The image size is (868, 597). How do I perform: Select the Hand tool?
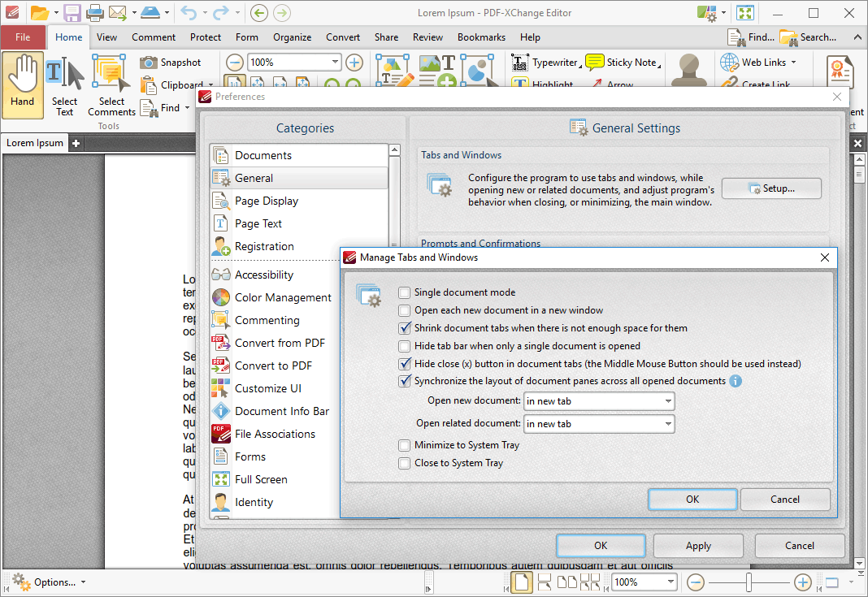pyautogui.click(x=22, y=84)
